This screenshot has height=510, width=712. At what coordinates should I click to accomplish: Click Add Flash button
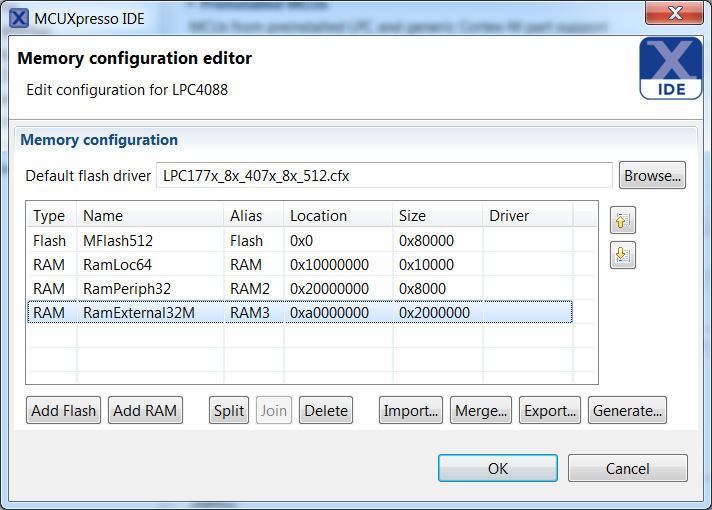click(64, 411)
